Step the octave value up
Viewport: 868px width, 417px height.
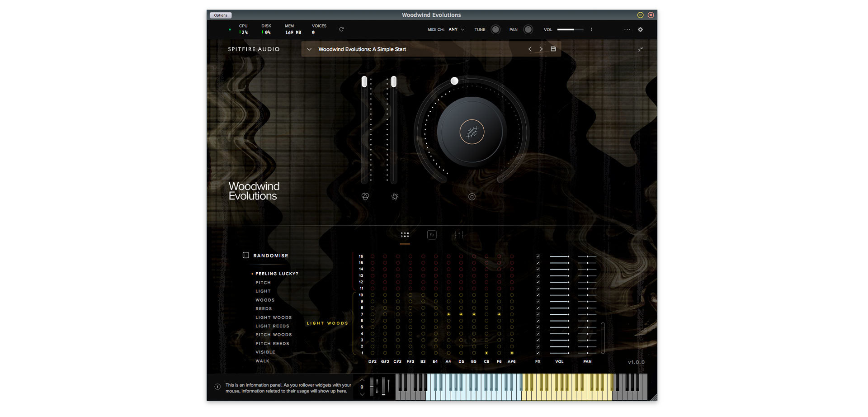pos(362,380)
